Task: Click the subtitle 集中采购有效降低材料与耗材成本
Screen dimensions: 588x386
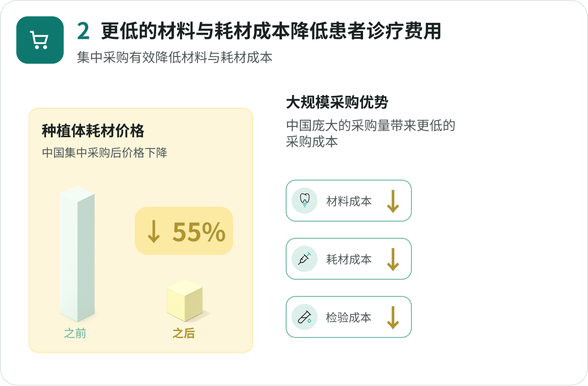Action: 175,57
